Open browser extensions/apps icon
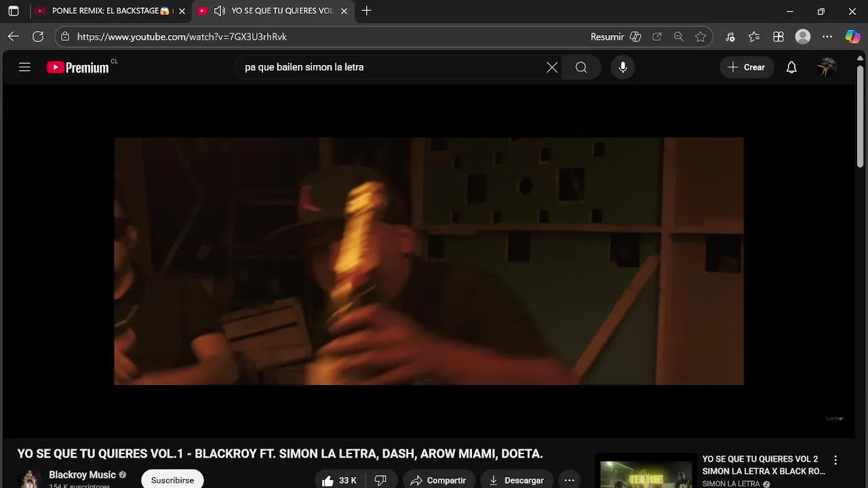 pos(778,37)
